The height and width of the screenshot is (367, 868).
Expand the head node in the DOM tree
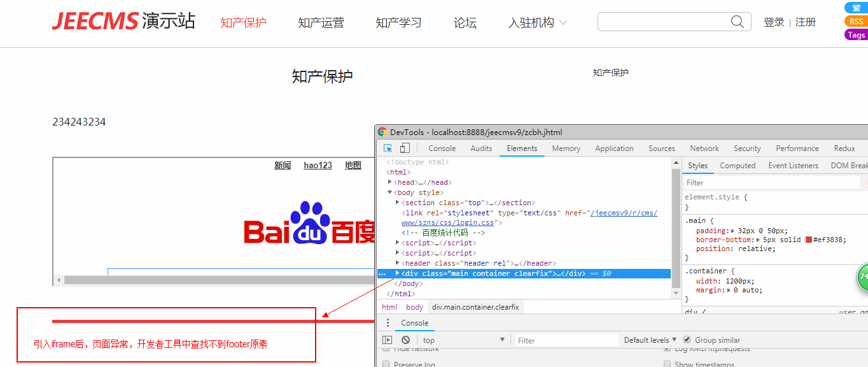click(x=390, y=182)
